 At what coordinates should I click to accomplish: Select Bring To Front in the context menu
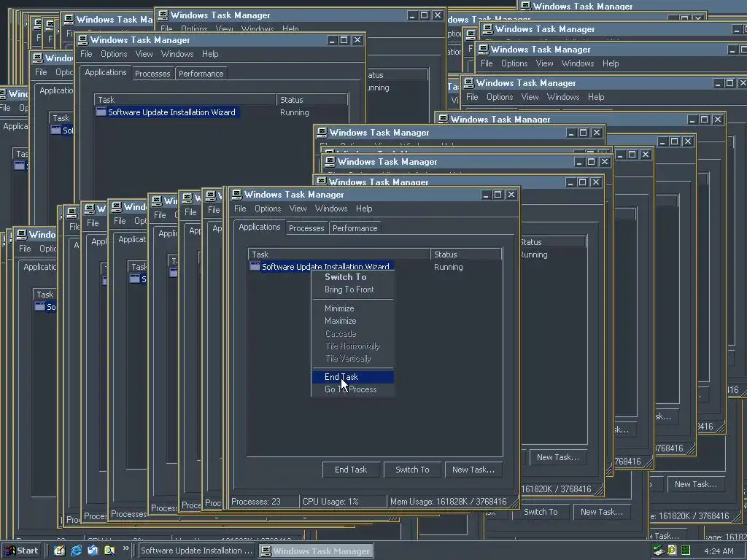[x=352, y=289]
